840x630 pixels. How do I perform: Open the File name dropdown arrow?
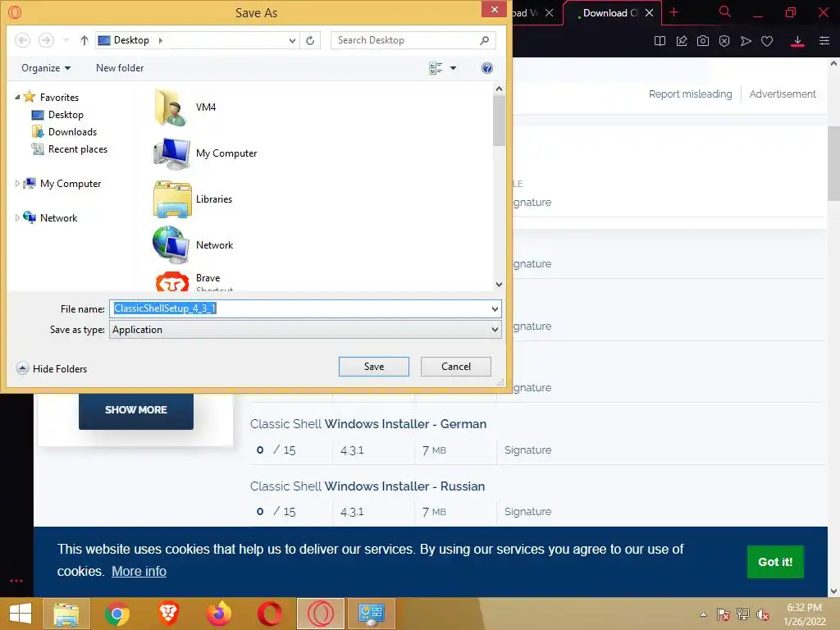click(495, 309)
